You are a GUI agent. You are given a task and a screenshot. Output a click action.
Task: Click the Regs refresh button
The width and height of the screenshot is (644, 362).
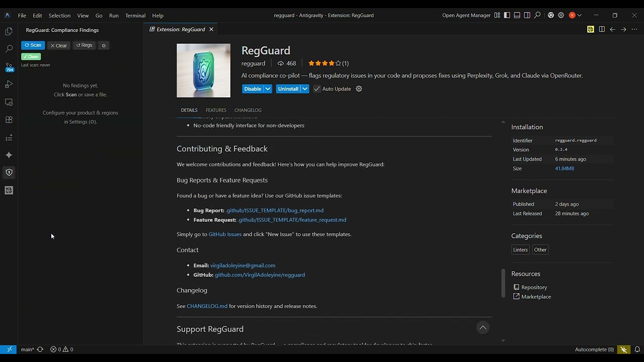coord(84,45)
